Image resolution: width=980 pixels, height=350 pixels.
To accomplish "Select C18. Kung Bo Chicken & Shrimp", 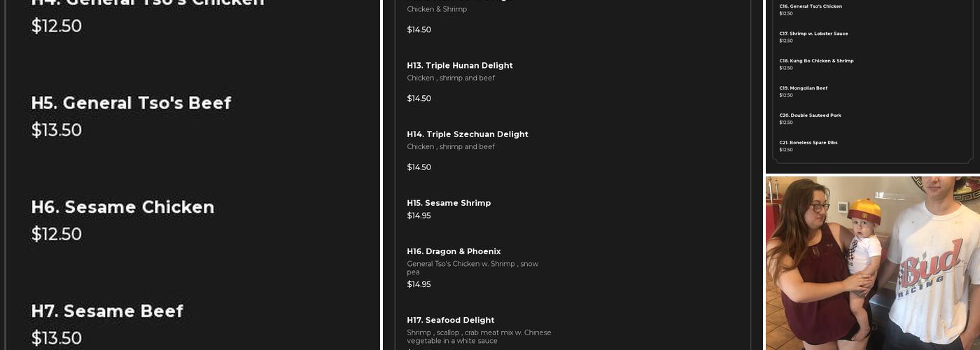I will (x=816, y=61).
